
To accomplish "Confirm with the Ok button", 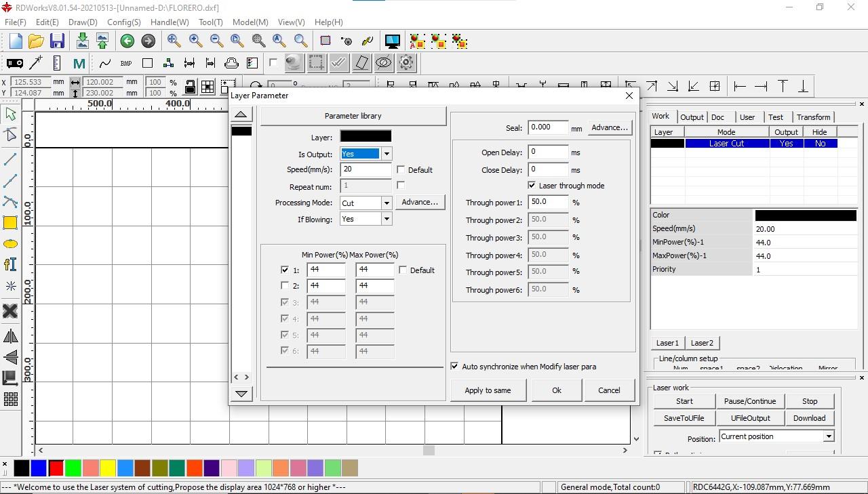I will coord(557,390).
